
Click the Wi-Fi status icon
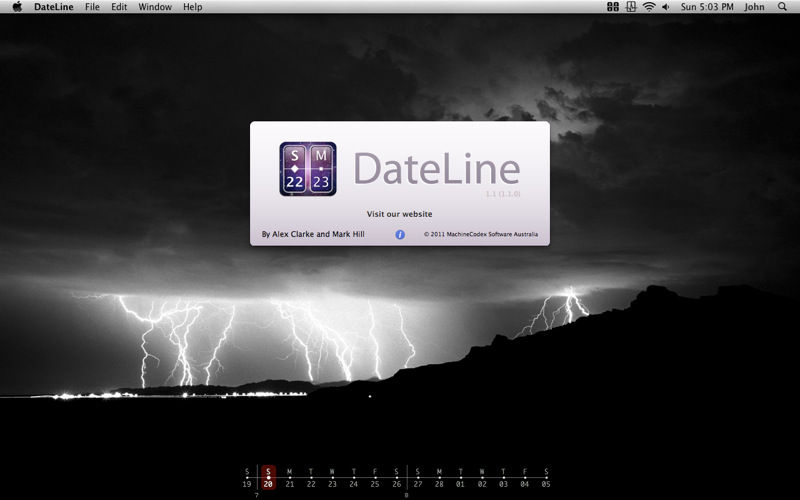tap(649, 7)
